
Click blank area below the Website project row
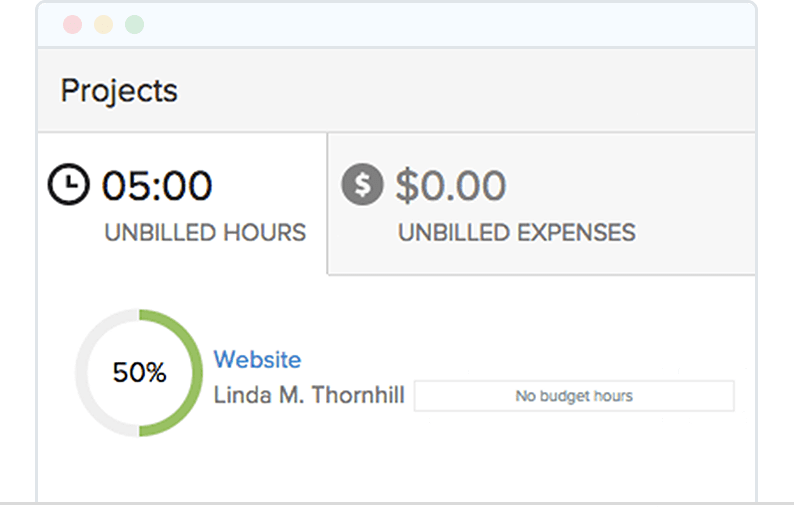coord(400,465)
